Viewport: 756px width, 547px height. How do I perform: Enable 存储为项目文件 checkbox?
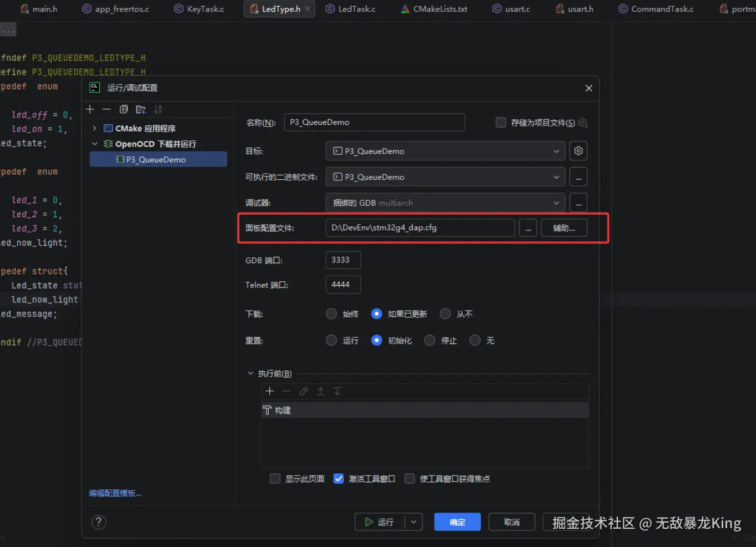click(501, 123)
